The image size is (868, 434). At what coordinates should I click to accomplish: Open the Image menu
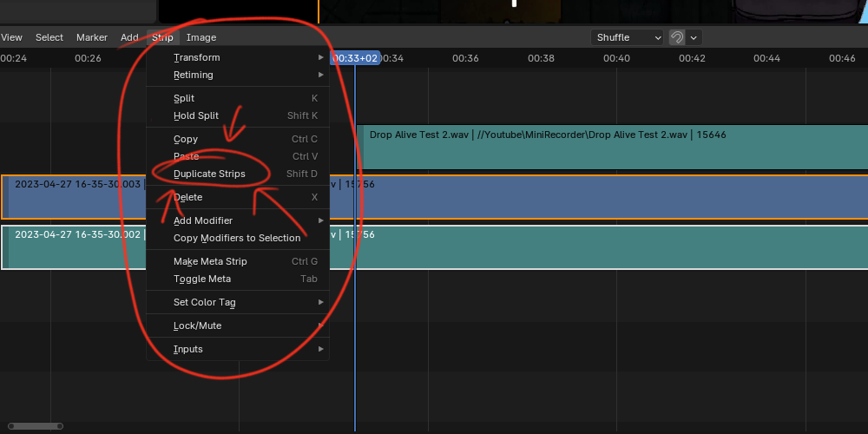click(x=201, y=37)
